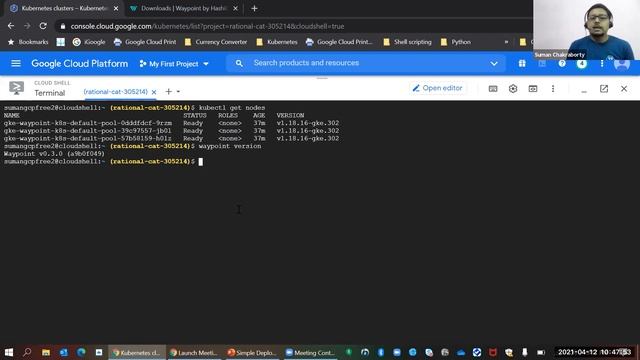
Task: Click the browser address bar URL
Action: pyautogui.click(x=207, y=26)
